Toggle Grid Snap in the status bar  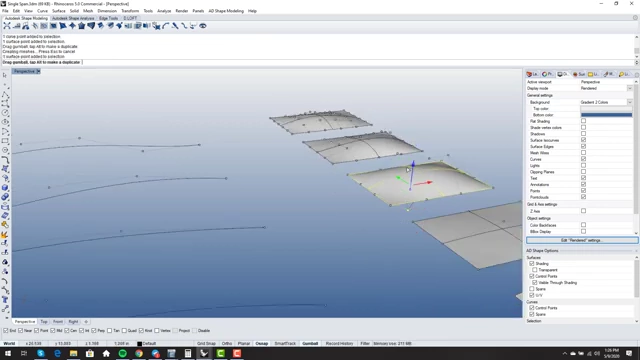click(x=206, y=344)
